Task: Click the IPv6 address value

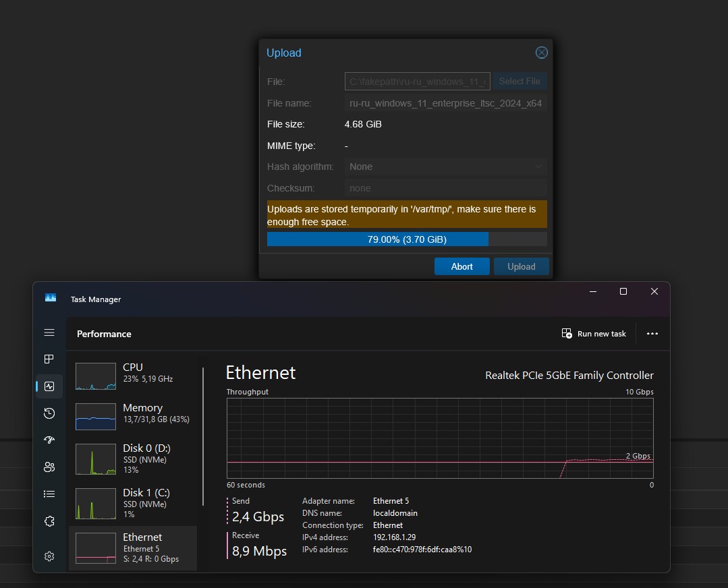Action: [x=422, y=550]
